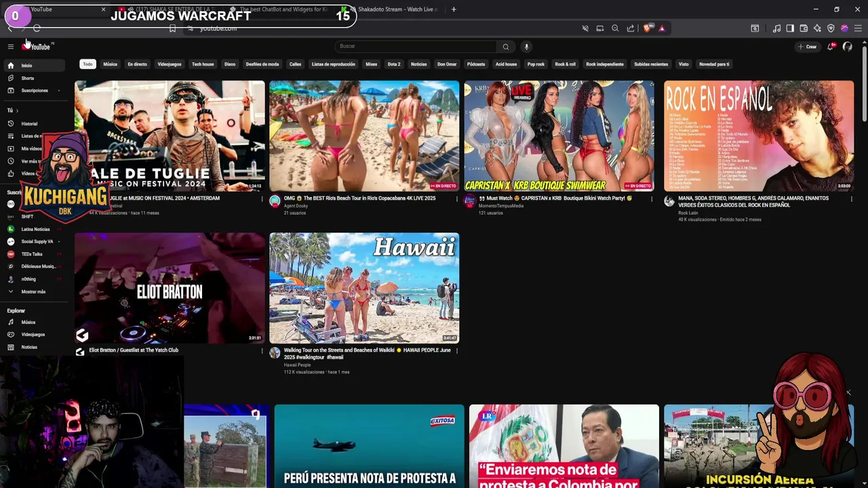Open Social Supply VA subscription channel

(34, 241)
